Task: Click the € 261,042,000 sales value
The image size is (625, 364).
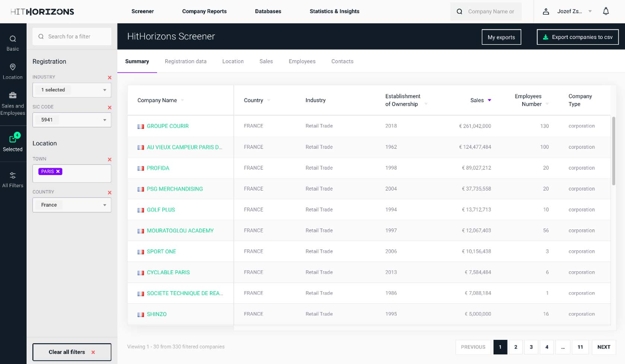Action: coord(475,126)
